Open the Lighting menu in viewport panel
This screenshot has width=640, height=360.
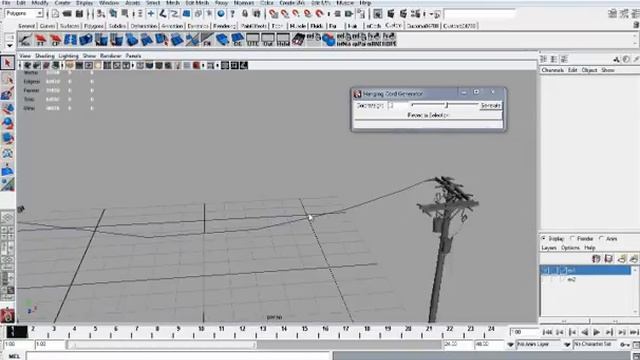click(68, 56)
